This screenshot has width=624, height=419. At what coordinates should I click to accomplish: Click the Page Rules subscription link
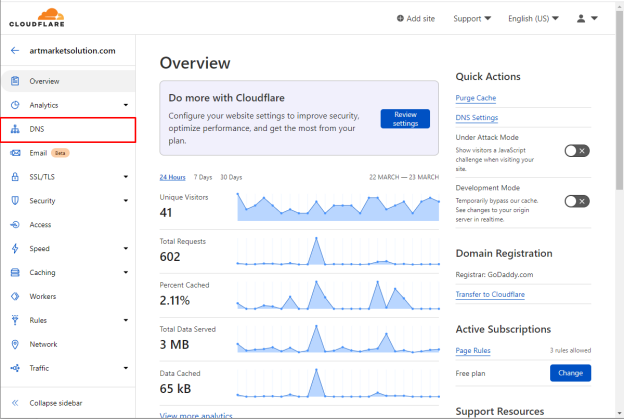click(x=473, y=351)
